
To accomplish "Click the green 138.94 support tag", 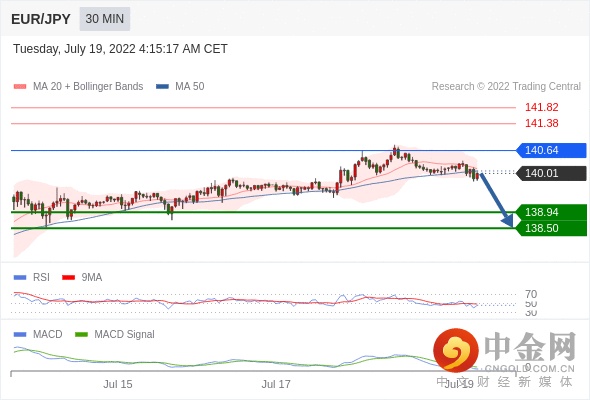I will (x=551, y=212).
